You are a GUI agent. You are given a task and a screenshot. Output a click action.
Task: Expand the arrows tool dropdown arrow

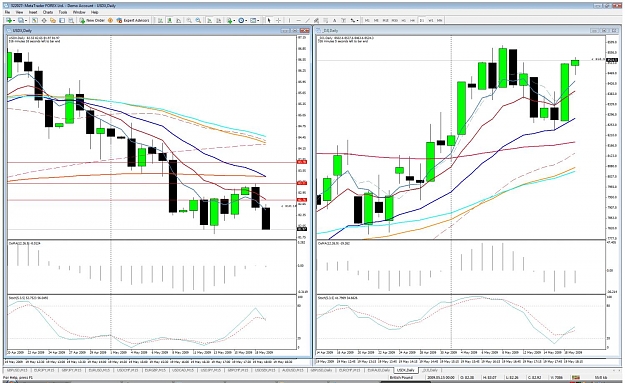coord(358,20)
